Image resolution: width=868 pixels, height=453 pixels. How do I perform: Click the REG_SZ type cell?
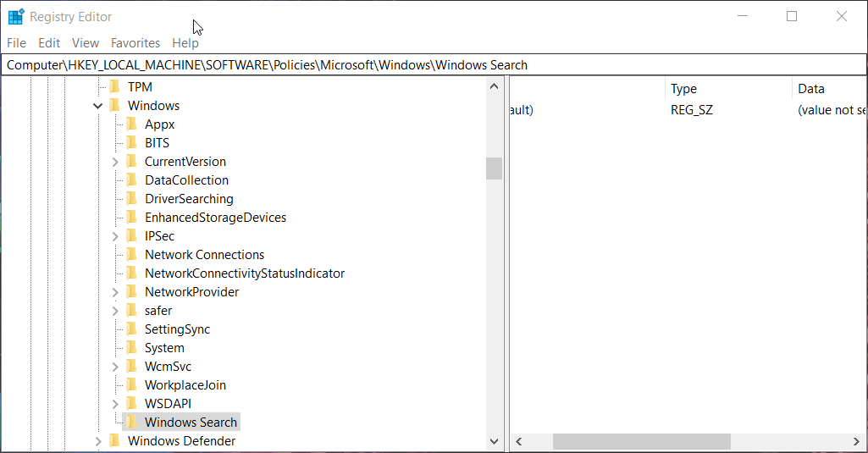pos(691,109)
